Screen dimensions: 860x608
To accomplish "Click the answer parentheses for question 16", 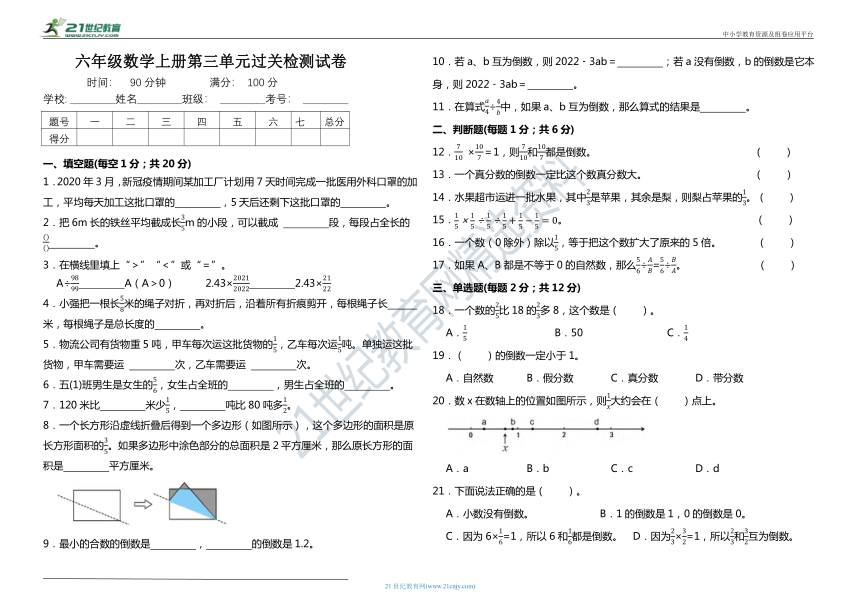I will coord(777,242).
